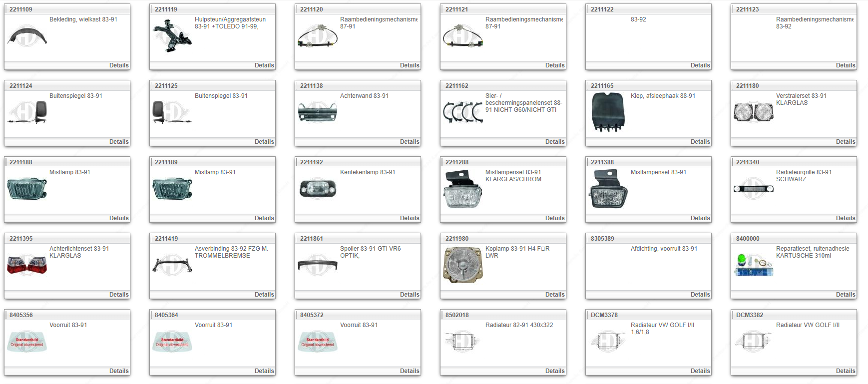The width and height of the screenshot is (868, 384).
Task: Click Details on Radiateurgrille 83-91 SCHWARZ card
Action: click(845, 218)
